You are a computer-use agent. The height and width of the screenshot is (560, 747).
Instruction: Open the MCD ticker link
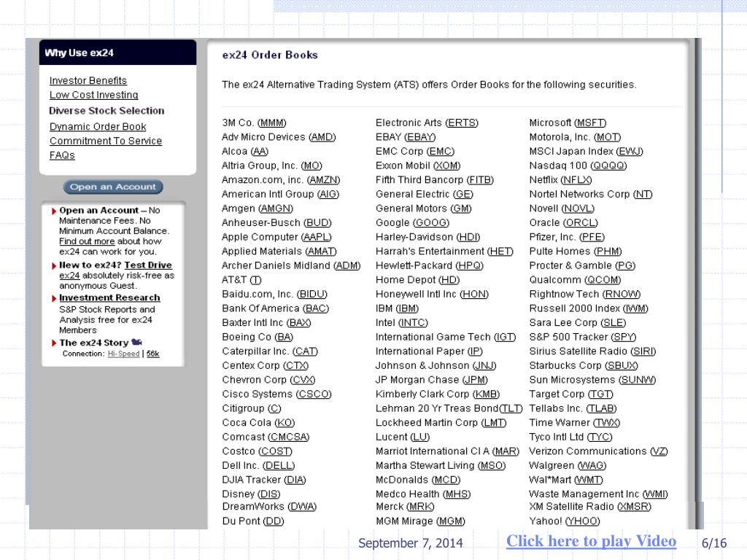click(x=446, y=480)
